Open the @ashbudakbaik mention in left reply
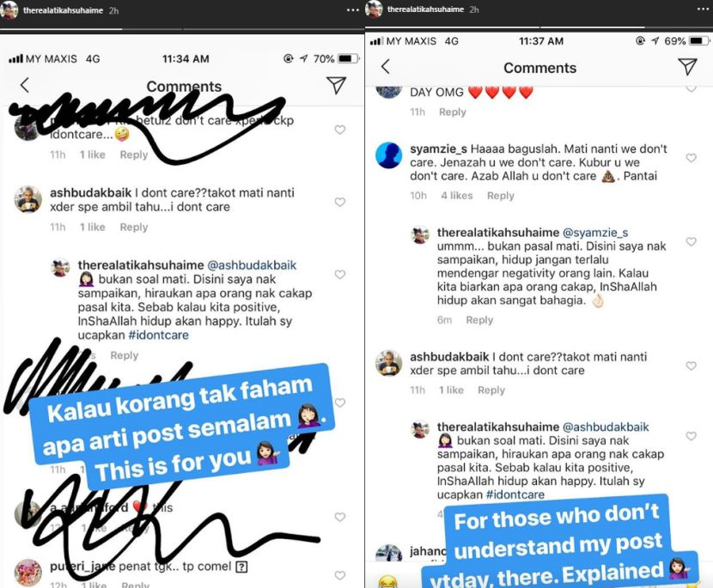The height and width of the screenshot is (588, 713). [252, 265]
